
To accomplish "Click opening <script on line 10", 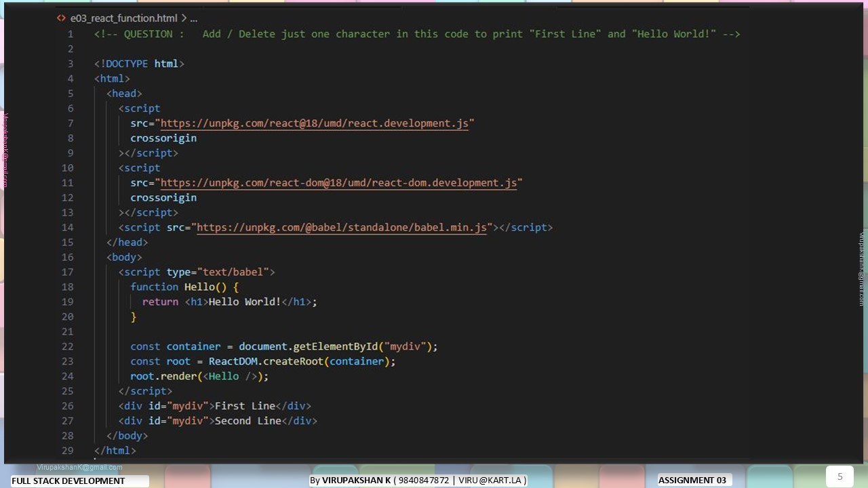I will pyautogui.click(x=139, y=168).
